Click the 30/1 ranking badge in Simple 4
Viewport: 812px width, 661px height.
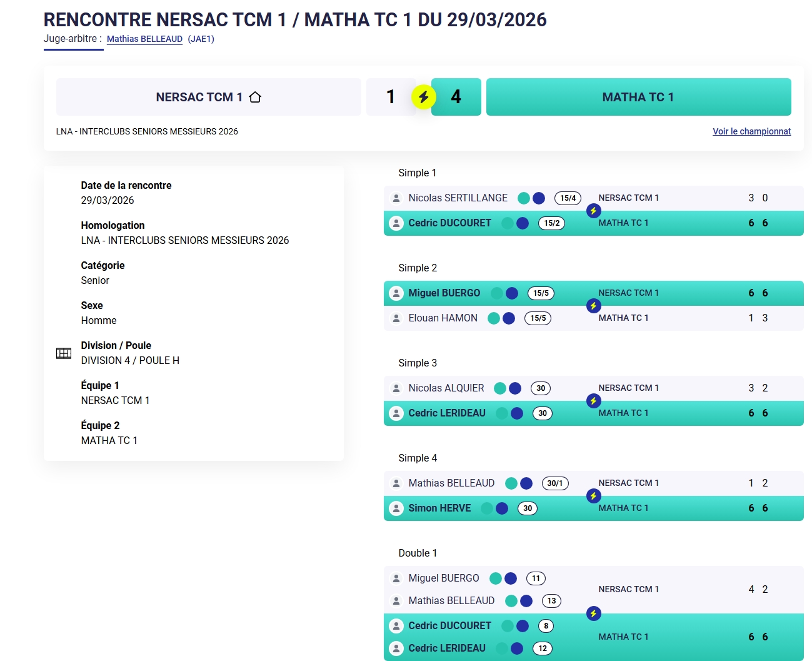(554, 483)
